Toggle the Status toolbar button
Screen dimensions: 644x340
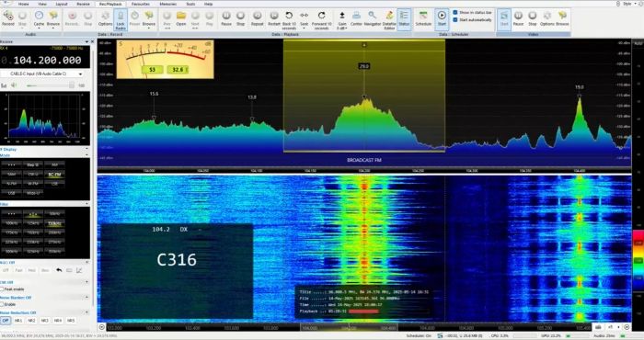coord(404,18)
